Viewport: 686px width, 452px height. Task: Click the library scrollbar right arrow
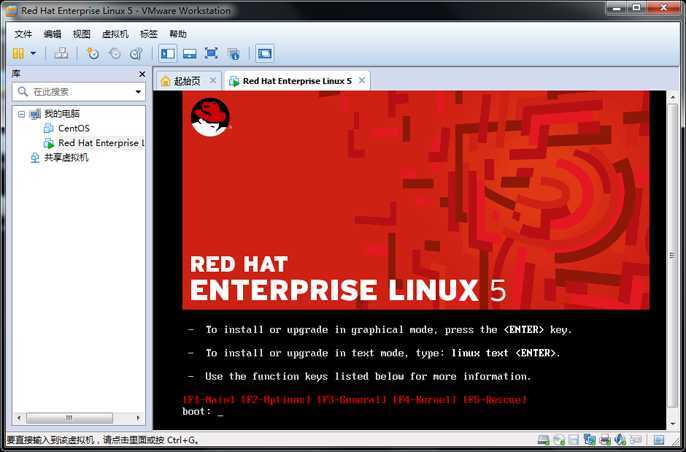[x=138, y=418]
